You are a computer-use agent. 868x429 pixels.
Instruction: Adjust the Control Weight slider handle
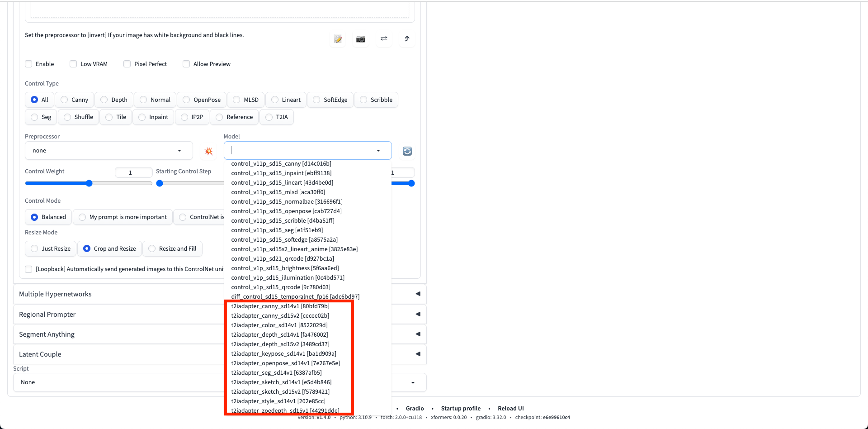(89, 183)
